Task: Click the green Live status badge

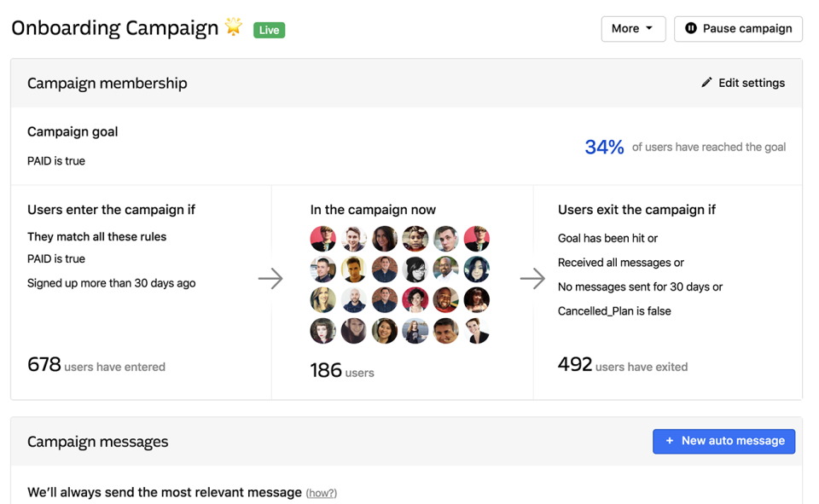Action: 269,30
